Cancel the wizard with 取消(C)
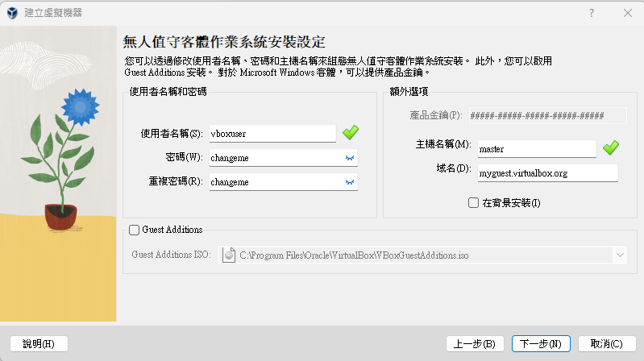644x361 pixels. point(607,344)
